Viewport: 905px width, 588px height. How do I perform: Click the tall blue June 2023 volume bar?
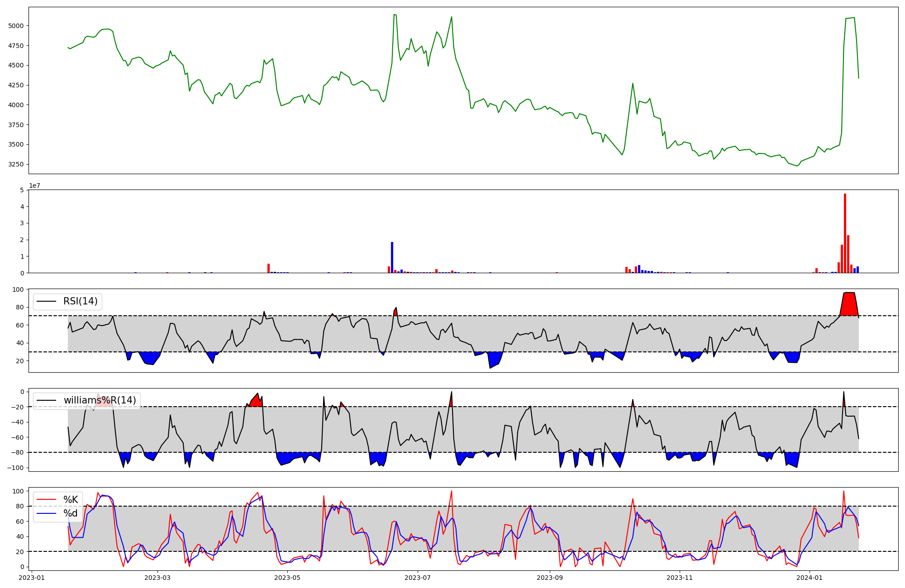(x=392, y=258)
